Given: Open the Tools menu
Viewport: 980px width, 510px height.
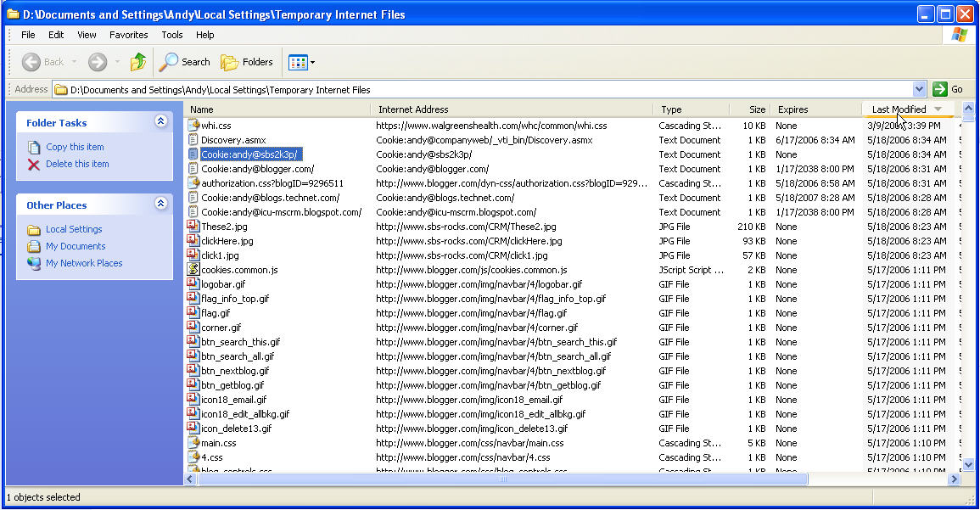Looking at the screenshot, I should (172, 35).
